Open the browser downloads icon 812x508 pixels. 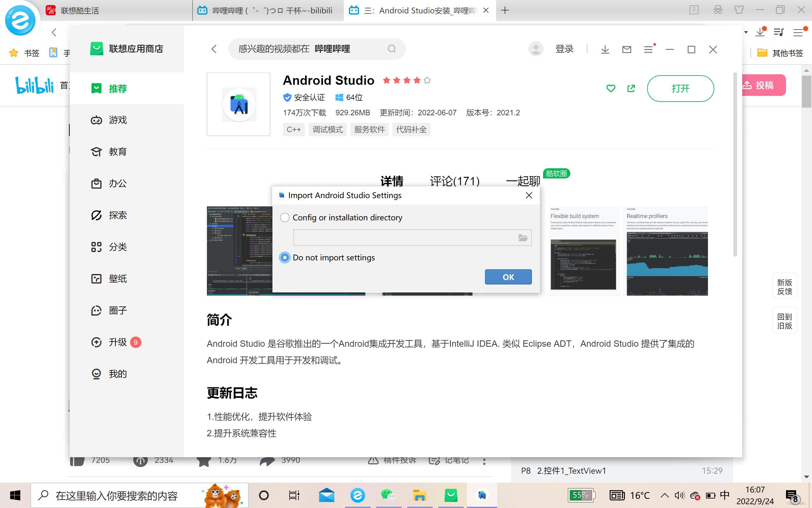760,32
